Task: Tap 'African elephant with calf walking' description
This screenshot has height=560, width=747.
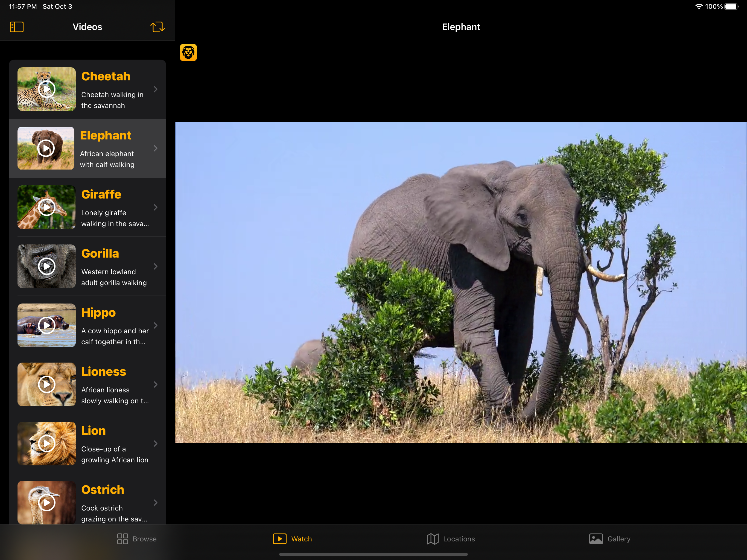Action: coord(107,159)
